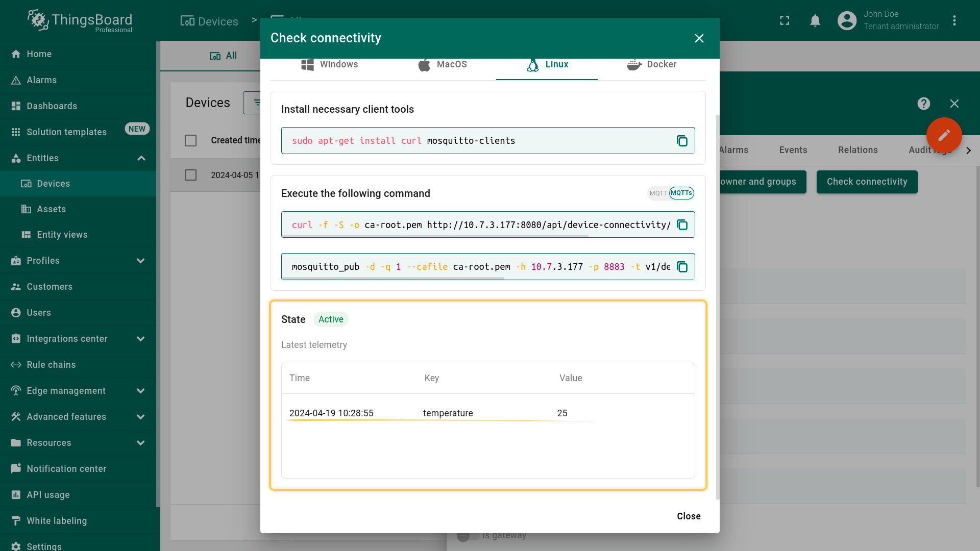
Task: Expand the Profiles menu section
Action: (141, 261)
